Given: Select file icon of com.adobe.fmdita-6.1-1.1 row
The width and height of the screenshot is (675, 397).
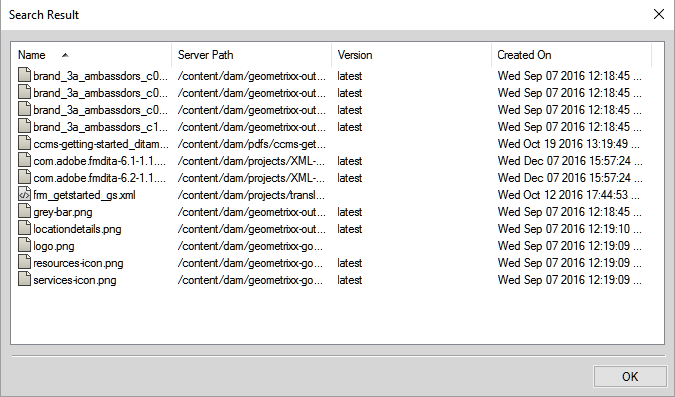Looking at the screenshot, I should coord(25,161).
